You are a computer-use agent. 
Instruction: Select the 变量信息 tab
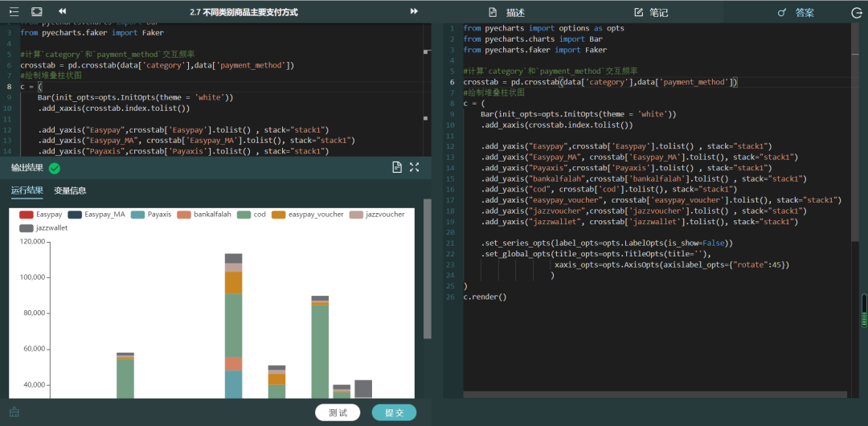(70, 190)
